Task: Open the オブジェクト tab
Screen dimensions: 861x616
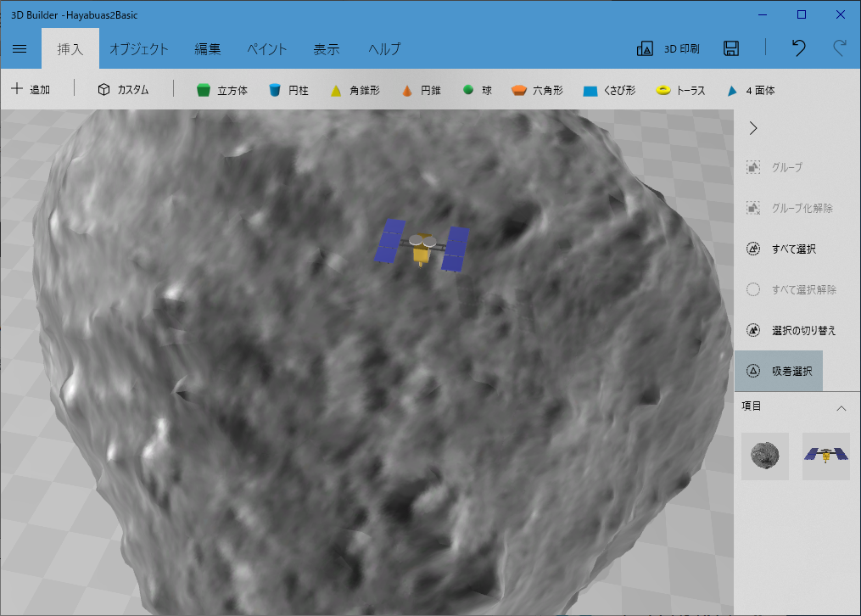Action: (139, 49)
